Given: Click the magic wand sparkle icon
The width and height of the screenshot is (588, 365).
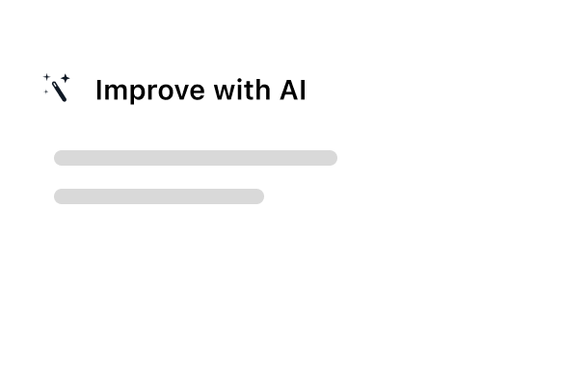Looking at the screenshot, I should (x=56, y=88).
